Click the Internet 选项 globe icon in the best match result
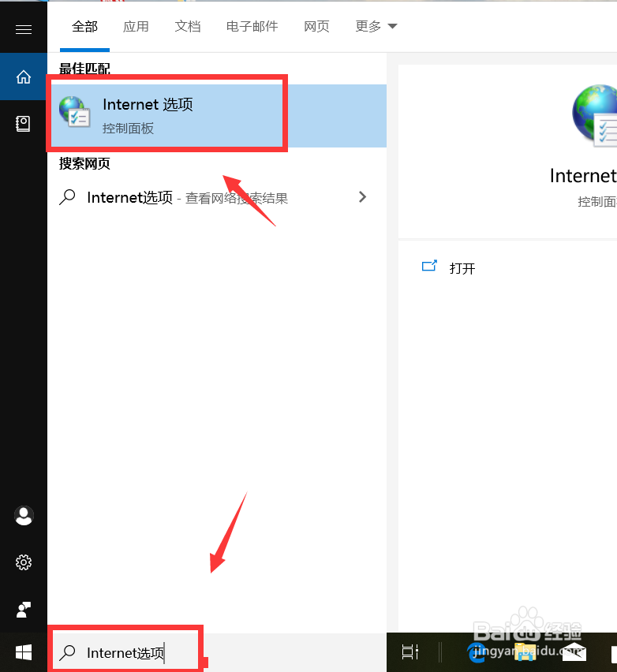Viewport: 617px width, 672px height. pyautogui.click(x=75, y=112)
